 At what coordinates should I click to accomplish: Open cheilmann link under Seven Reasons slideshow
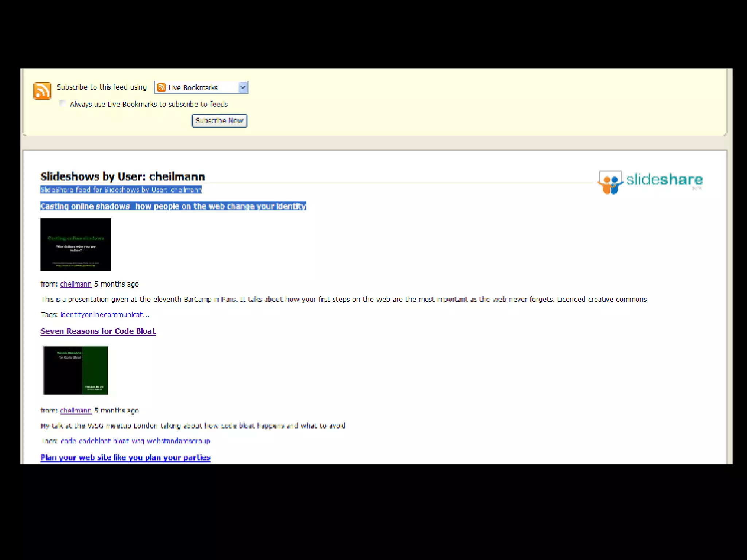[x=76, y=411]
